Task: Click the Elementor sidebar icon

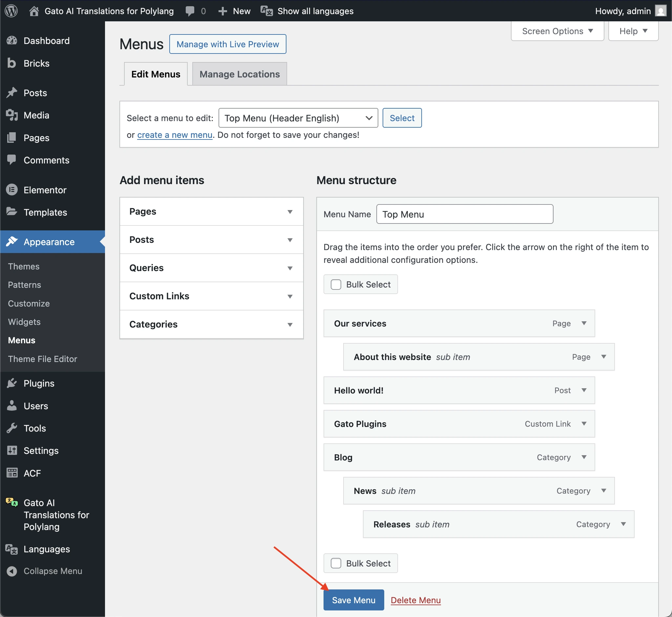Action: click(12, 190)
